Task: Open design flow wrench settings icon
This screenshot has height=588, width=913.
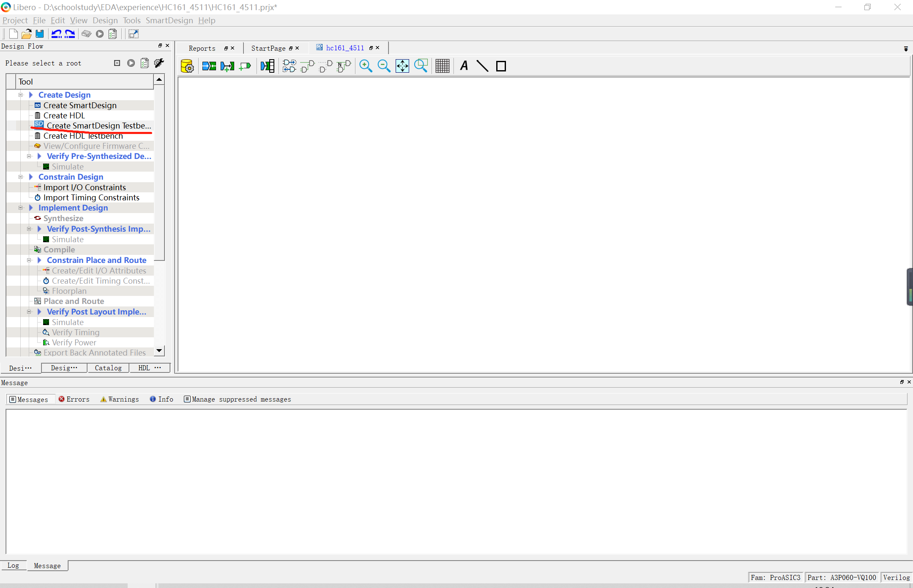Action: (x=159, y=63)
